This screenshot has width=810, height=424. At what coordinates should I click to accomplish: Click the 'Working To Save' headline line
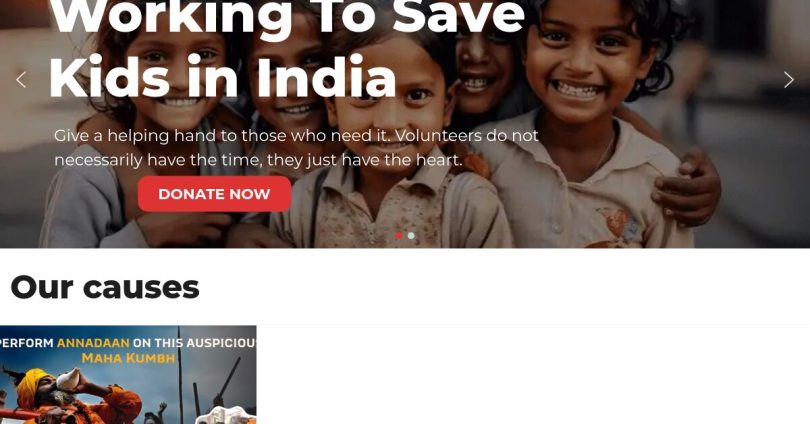point(287,17)
